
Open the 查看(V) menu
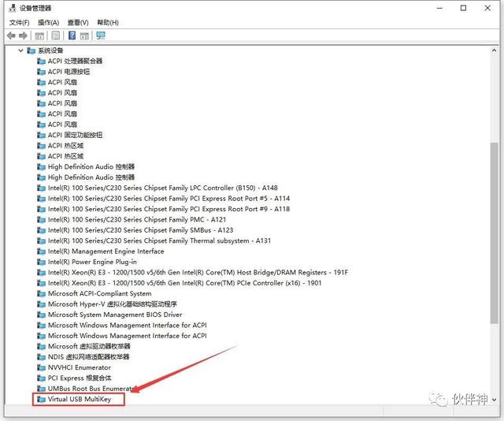click(x=78, y=23)
